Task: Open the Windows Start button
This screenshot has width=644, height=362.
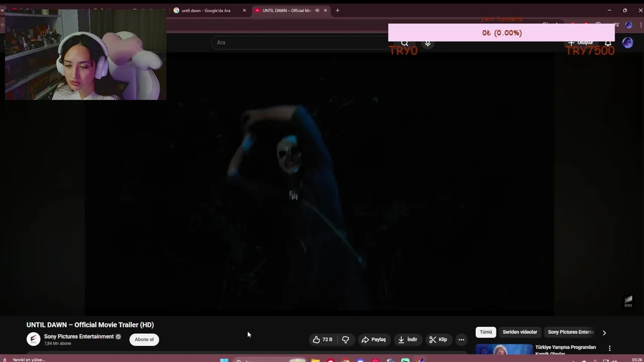Action: [224, 360]
